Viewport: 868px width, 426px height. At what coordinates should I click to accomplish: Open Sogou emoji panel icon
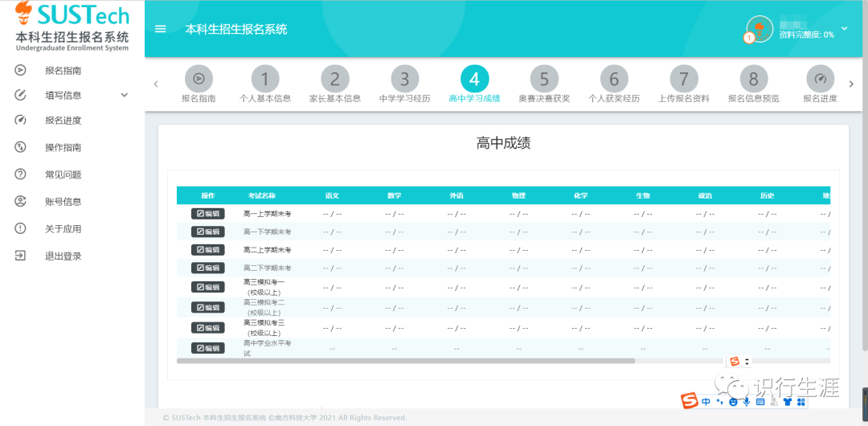[x=734, y=402]
